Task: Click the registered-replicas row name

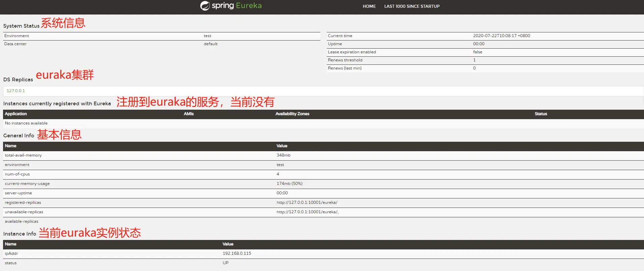Action: (23, 203)
